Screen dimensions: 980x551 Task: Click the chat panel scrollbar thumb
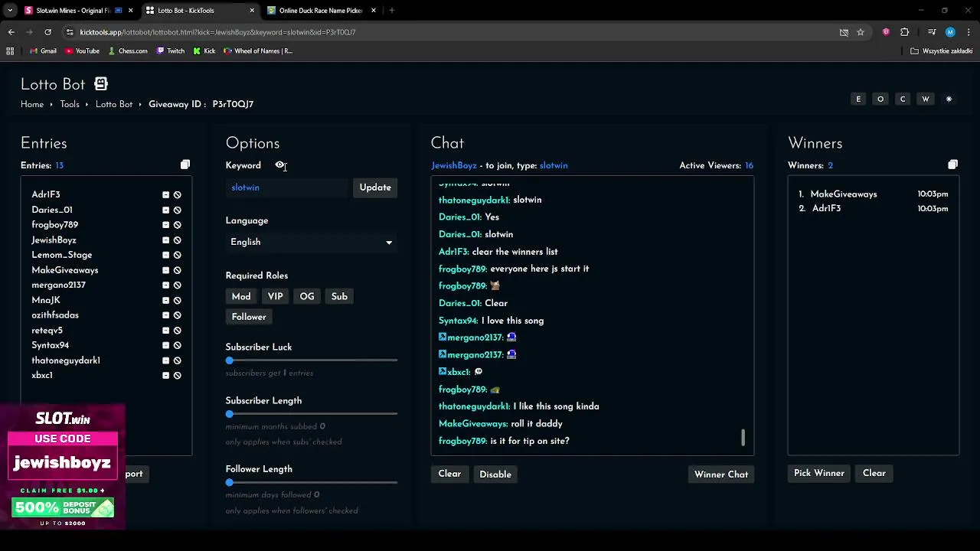click(x=743, y=437)
